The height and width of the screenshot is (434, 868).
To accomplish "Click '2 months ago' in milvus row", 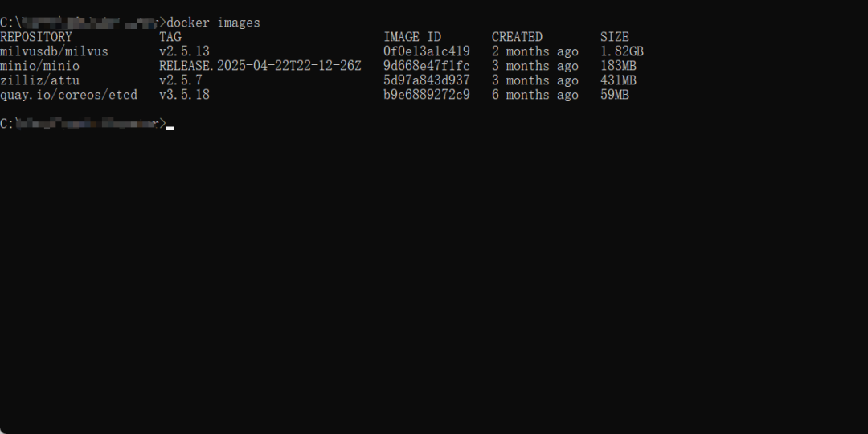I will (534, 51).
